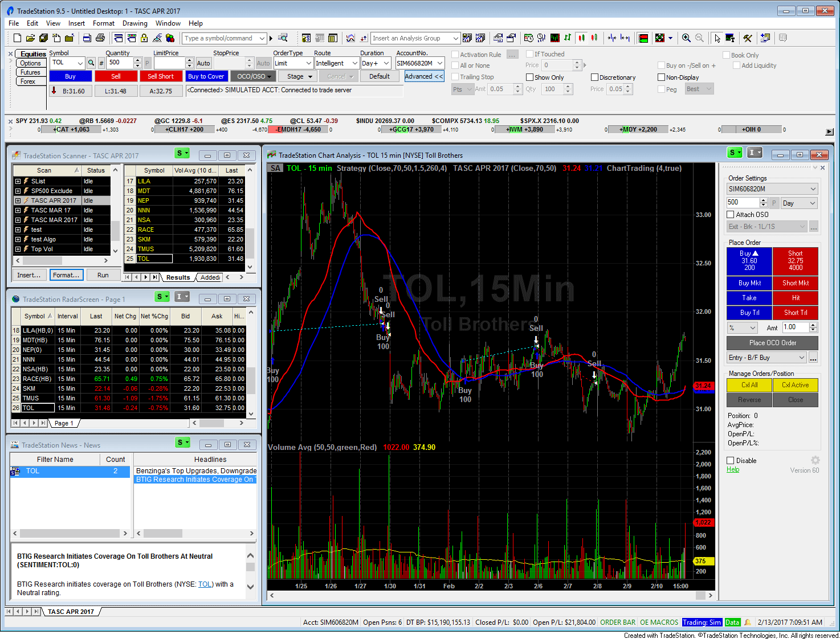Screen dimensions: 840x639
Task: Click the symbol lookup magnifier icon
Action: 283,38
